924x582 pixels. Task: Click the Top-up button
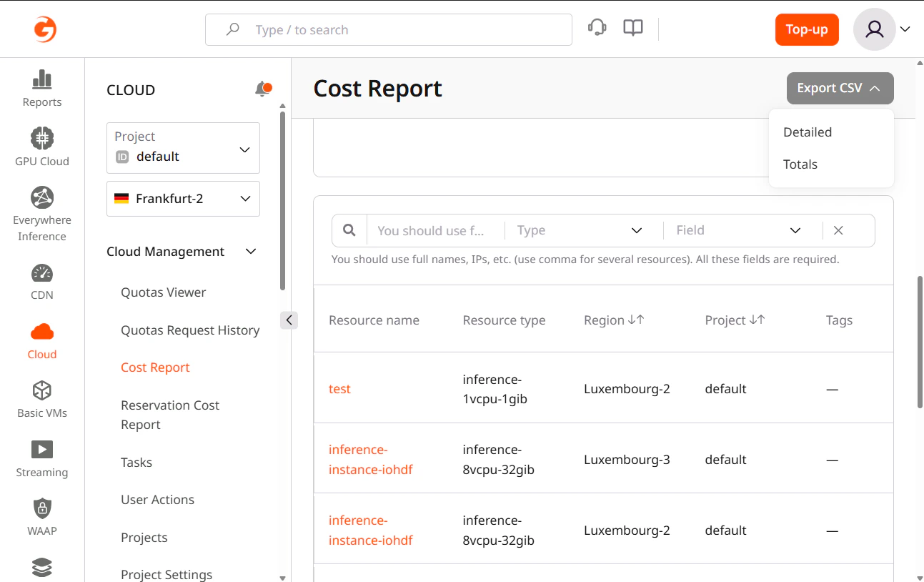807,29
